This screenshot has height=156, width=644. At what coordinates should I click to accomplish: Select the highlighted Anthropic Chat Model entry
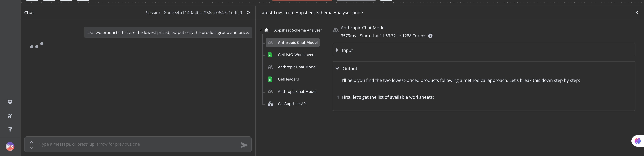coord(292,42)
